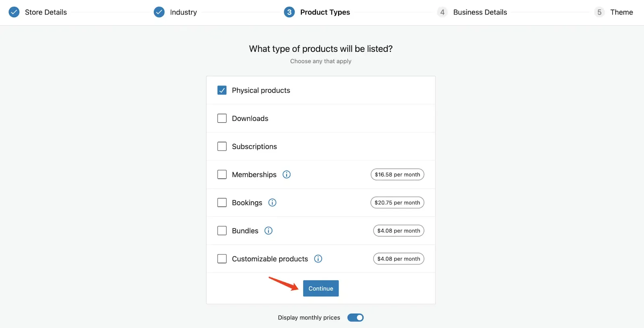Click the Downloads label text
Screen dimensions: 644x328
coord(250,119)
